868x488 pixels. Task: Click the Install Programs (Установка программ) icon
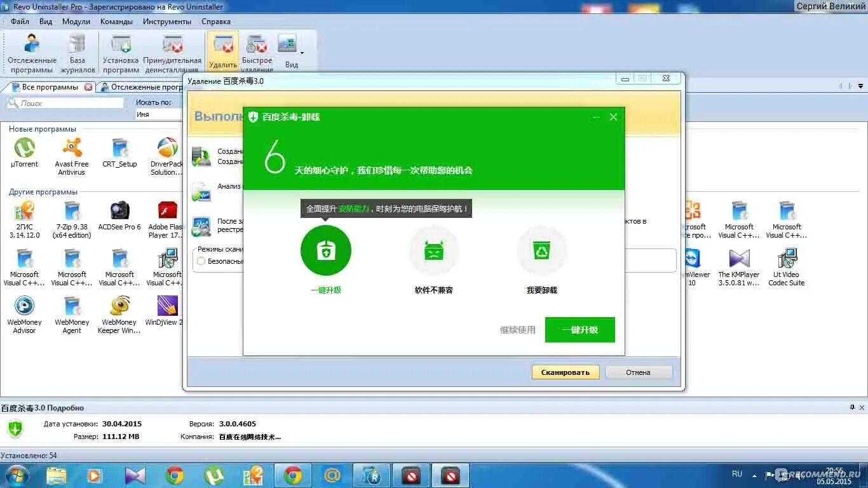point(121,53)
